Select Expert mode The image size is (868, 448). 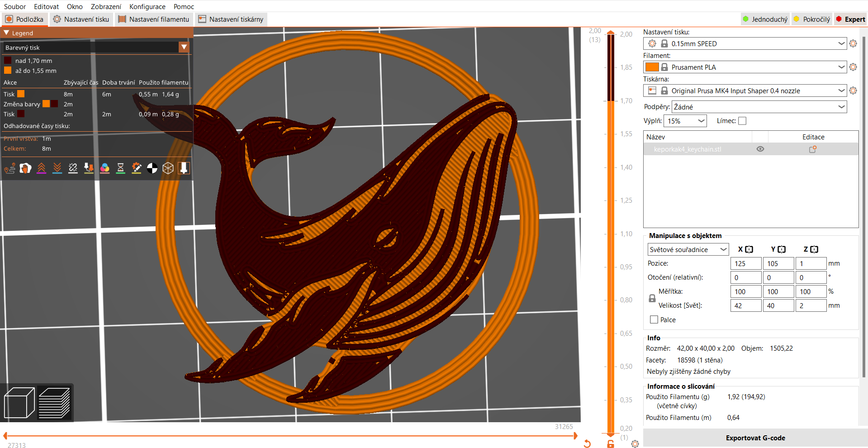click(x=850, y=19)
